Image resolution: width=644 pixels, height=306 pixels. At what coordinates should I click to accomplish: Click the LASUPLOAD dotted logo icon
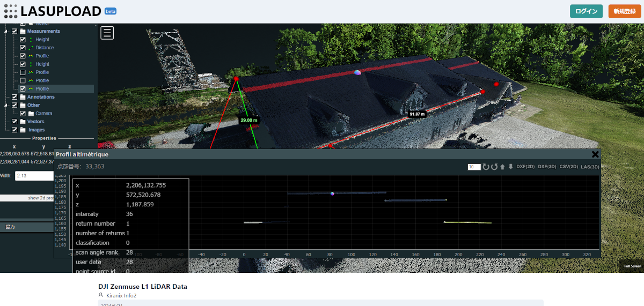[x=10, y=11]
